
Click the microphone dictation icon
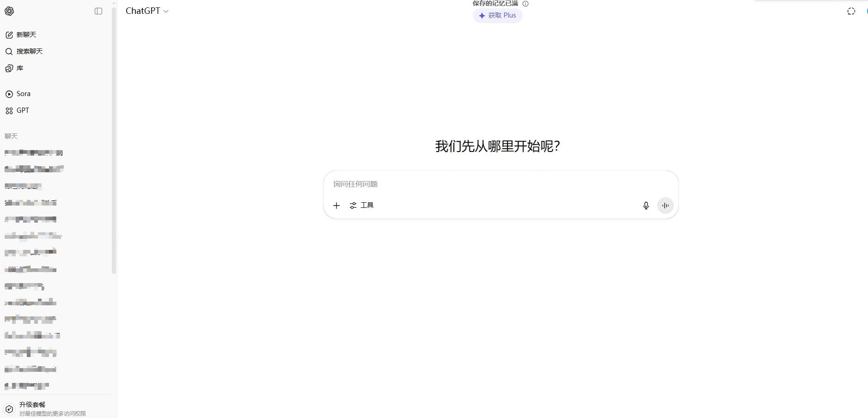click(x=646, y=206)
